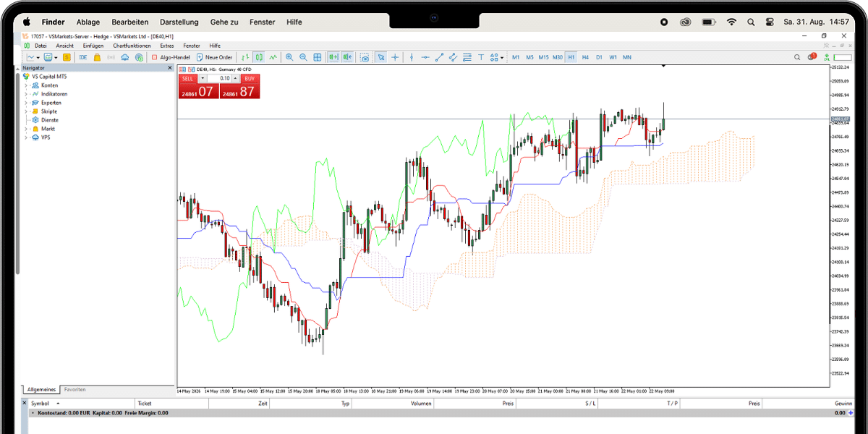Select the trendline drawing tool
The image size is (868, 434).
click(x=439, y=57)
